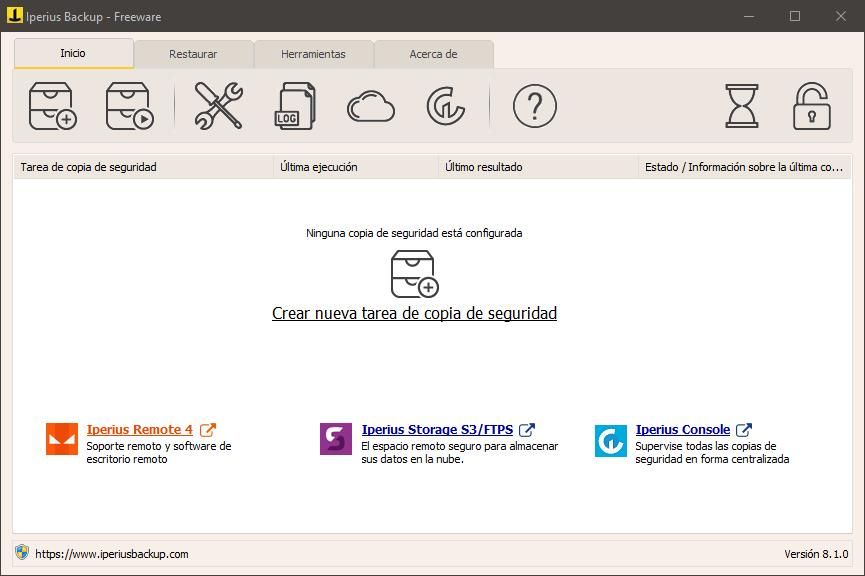The image size is (865, 576).
Task: Click the hourglass icon in toolbar
Action: 741,106
